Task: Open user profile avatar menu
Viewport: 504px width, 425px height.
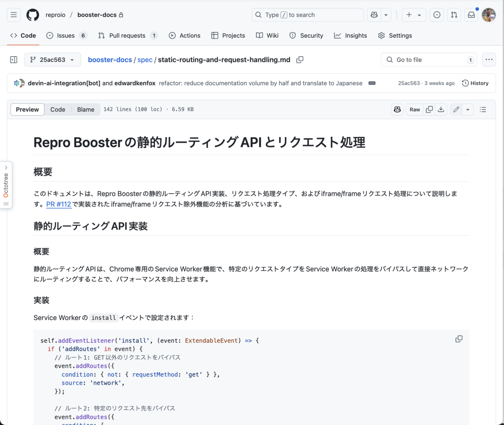Action: pos(489,15)
